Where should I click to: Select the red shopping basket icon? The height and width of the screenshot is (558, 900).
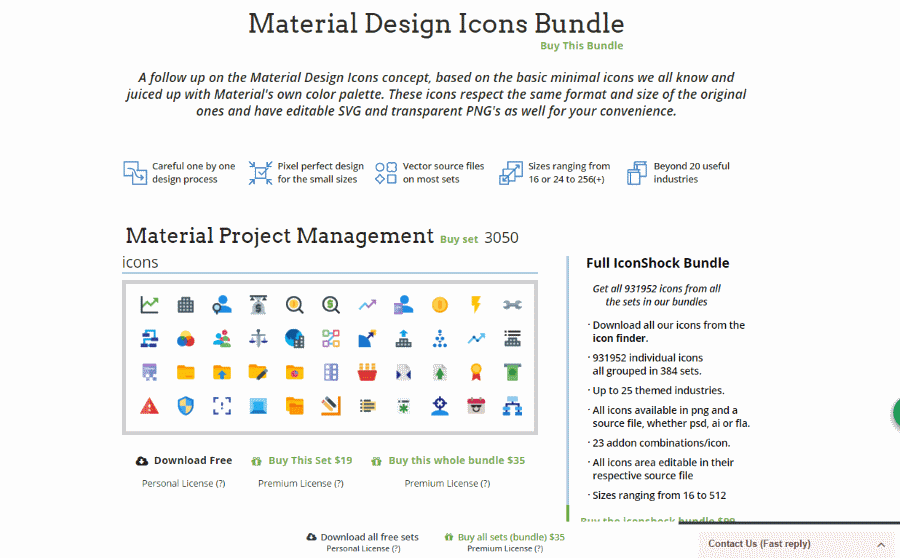coord(367,372)
